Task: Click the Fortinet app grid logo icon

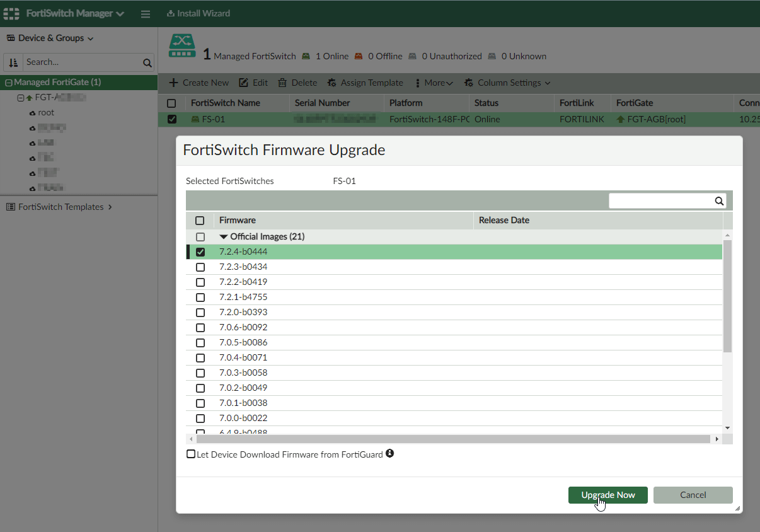Action: (x=11, y=13)
